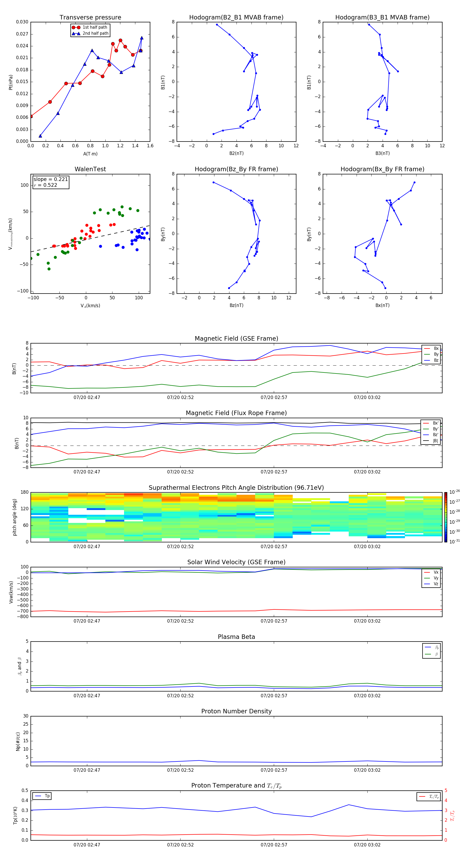The image size is (473, 868).
Task: Click 'Magnetic Field (GSE Frame)' title
Action: (236, 339)
